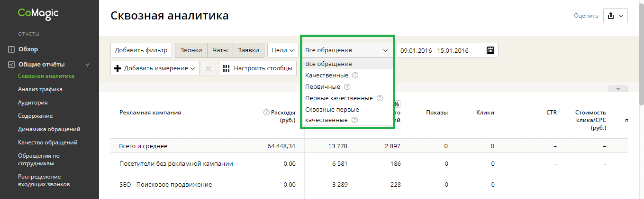Click help icon next to Качественные
This screenshot has height=199, width=644.
click(355, 76)
